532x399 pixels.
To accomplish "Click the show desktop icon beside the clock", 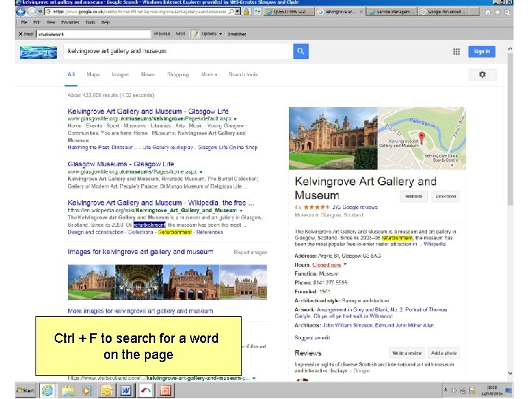I will pos(508,391).
